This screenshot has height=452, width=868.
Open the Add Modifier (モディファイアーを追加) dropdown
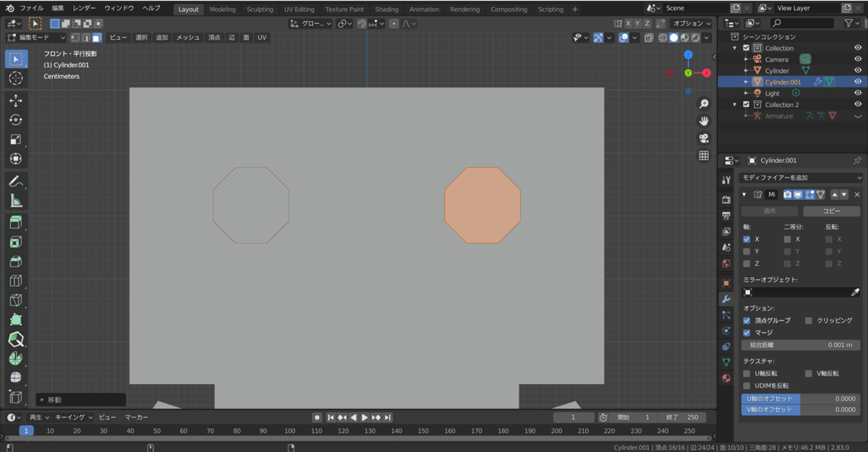[x=801, y=177]
